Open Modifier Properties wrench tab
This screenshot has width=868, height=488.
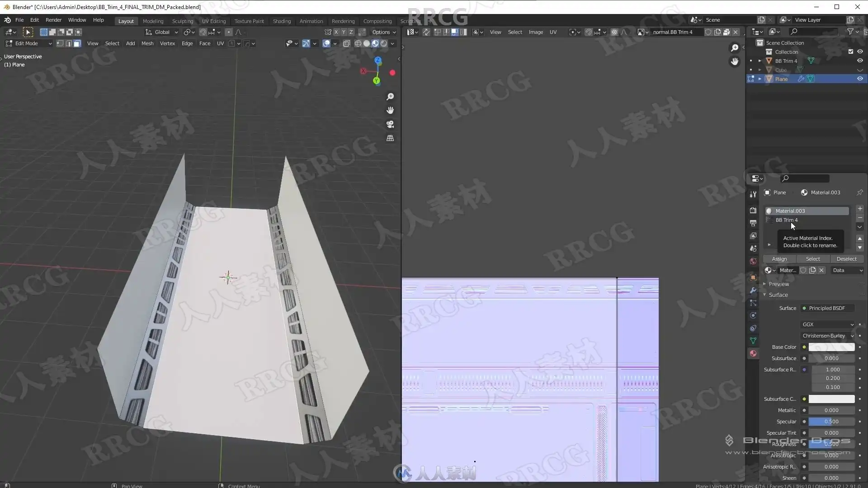point(753,290)
